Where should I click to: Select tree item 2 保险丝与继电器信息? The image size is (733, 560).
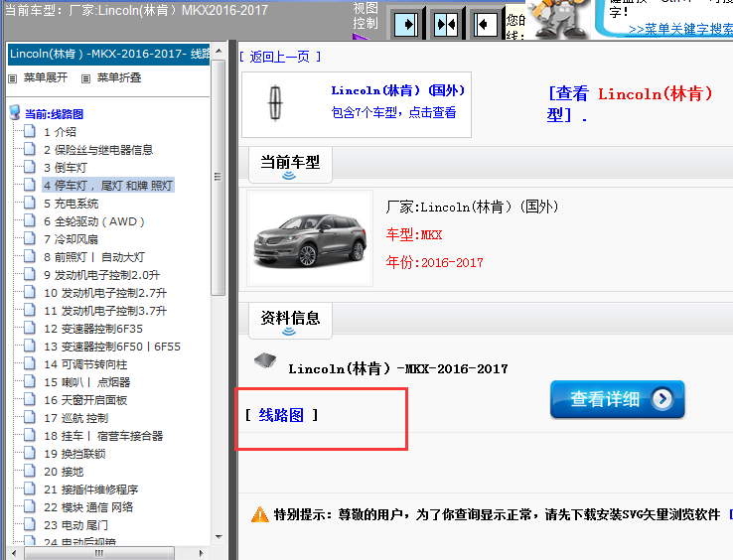click(x=98, y=150)
